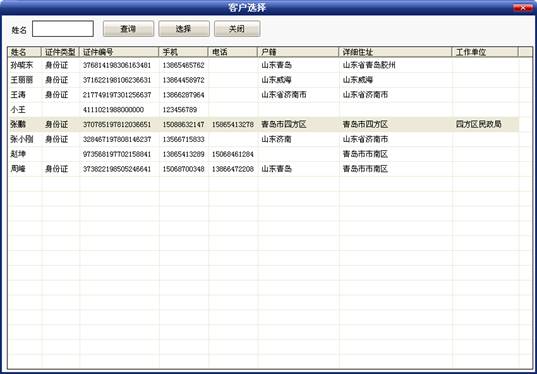Click 张鹏's 电话 number 15865413278

click(233, 124)
